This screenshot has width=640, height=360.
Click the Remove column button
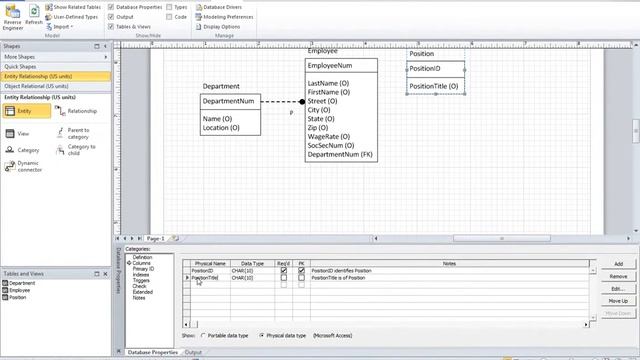618,276
